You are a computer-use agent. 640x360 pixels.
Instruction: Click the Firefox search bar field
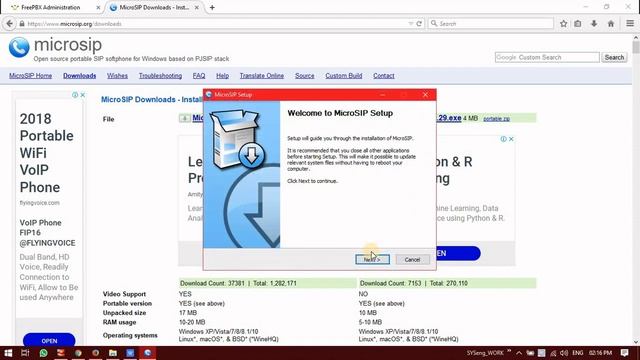tap(490, 24)
